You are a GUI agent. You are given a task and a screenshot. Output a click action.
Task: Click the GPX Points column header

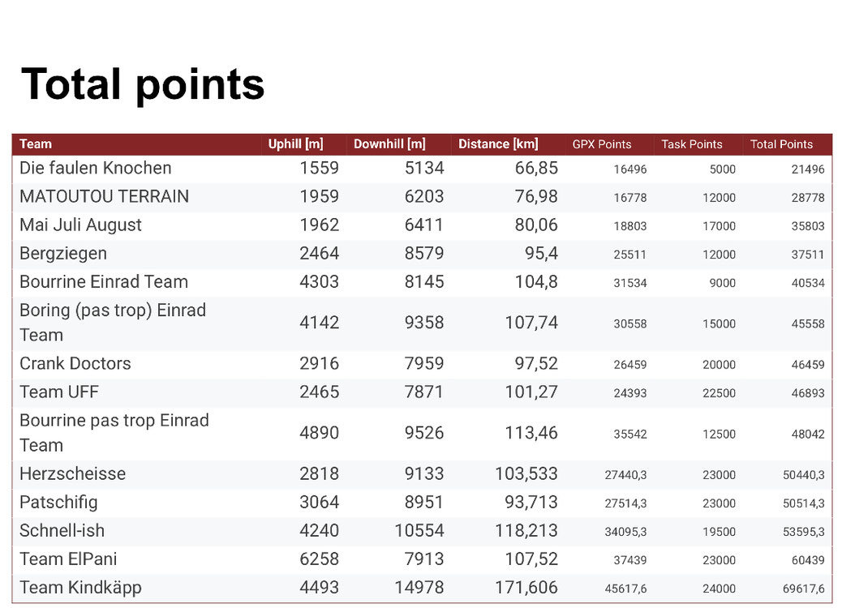pyautogui.click(x=602, y=144)
